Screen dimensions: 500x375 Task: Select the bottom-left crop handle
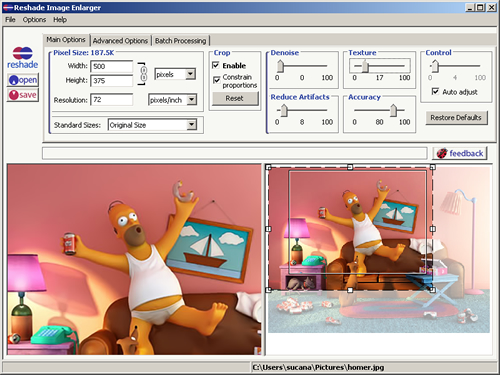pyautogui.click(x=269, y=290)
